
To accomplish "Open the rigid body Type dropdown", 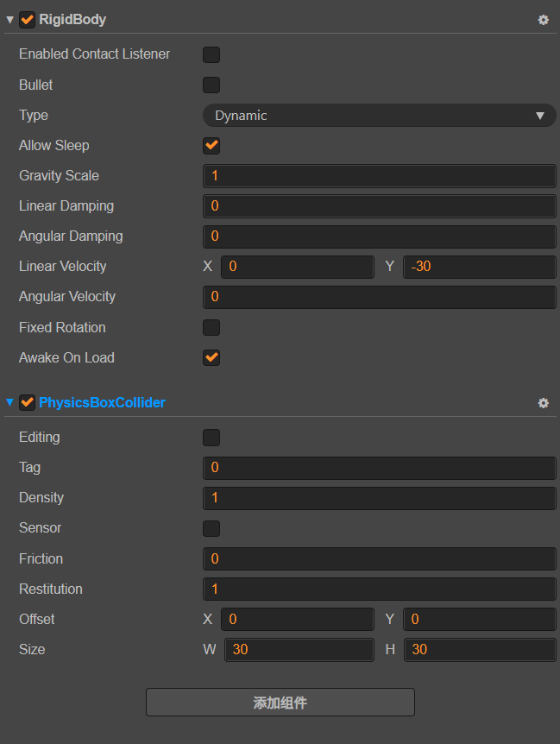I will point(379,116).
